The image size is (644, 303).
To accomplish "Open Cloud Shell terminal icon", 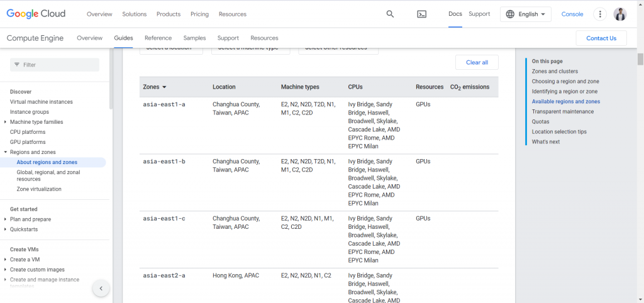I will coord(422,14).
